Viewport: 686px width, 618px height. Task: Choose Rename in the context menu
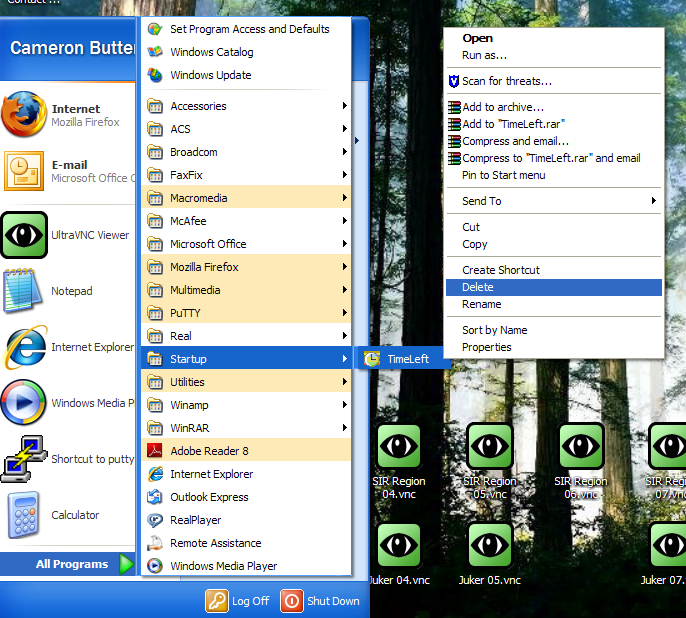(553, 304)
